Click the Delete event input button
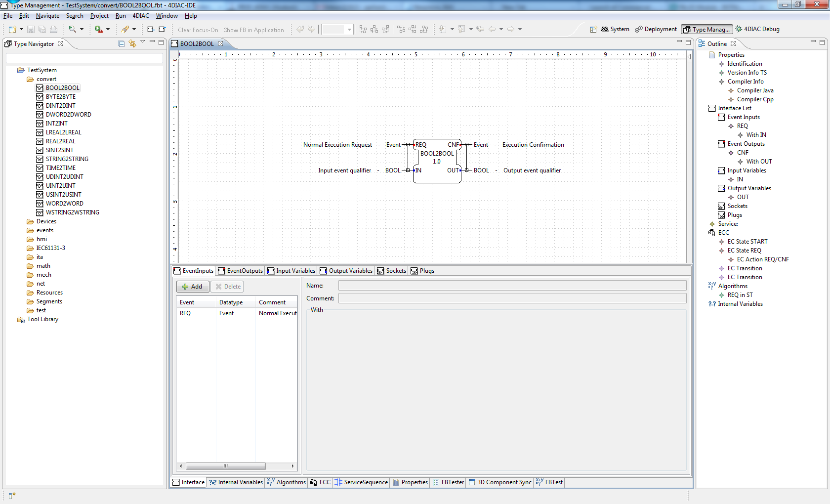Image resolution: width=830 pixels, height=504 pixels. click(x=228, y=287)
